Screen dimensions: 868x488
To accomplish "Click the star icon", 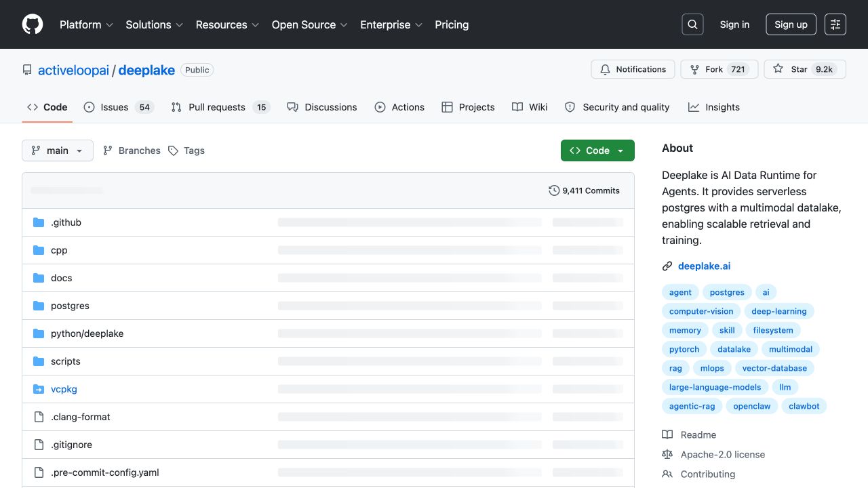I will point(778,69).
